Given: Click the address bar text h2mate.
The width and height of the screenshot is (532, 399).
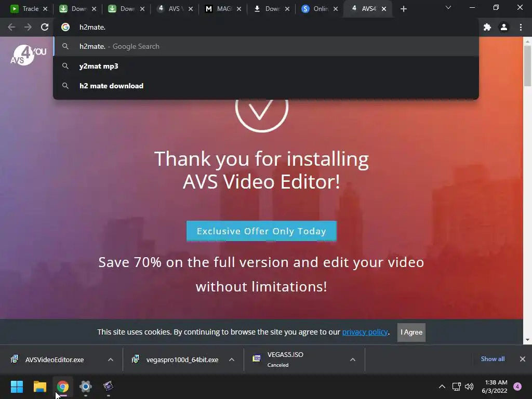Looking at the screenshot, I should (92, 27).
